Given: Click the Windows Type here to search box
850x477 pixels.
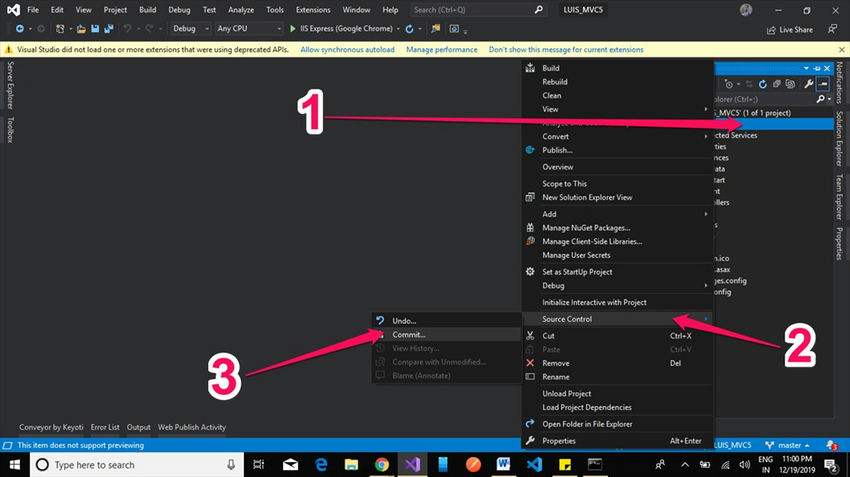Looking at the screenshot, I should (137, 465).
